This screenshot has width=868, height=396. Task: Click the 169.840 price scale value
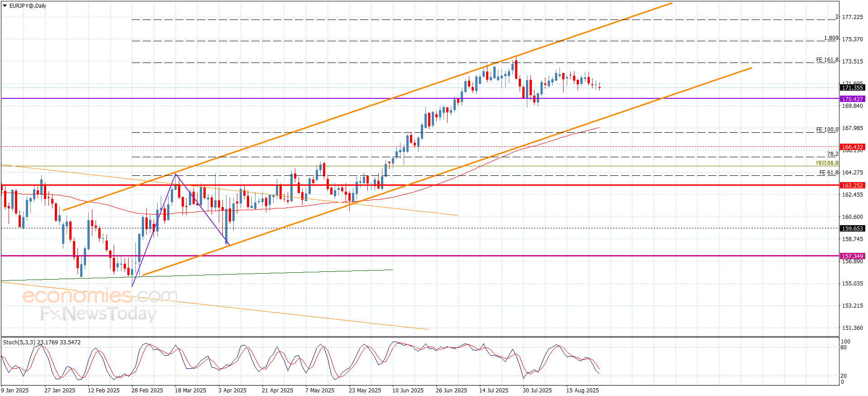[x=852, y=106]
